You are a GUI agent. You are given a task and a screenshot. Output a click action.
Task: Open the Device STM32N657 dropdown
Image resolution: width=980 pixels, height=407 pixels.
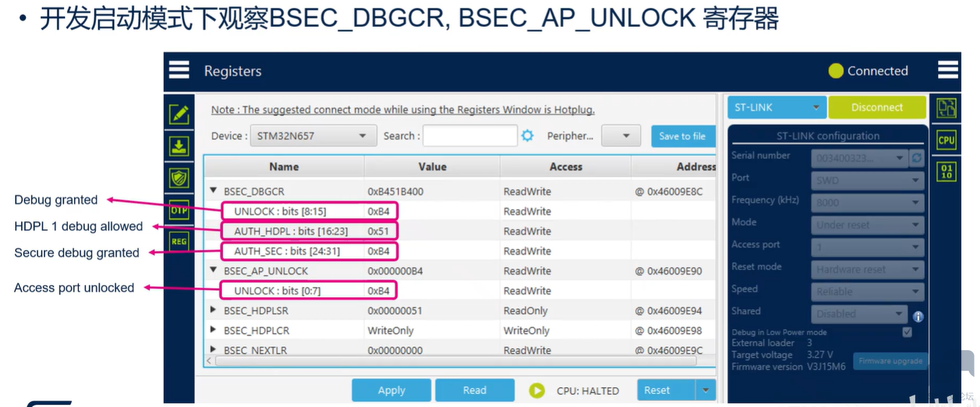coord(313,136)
